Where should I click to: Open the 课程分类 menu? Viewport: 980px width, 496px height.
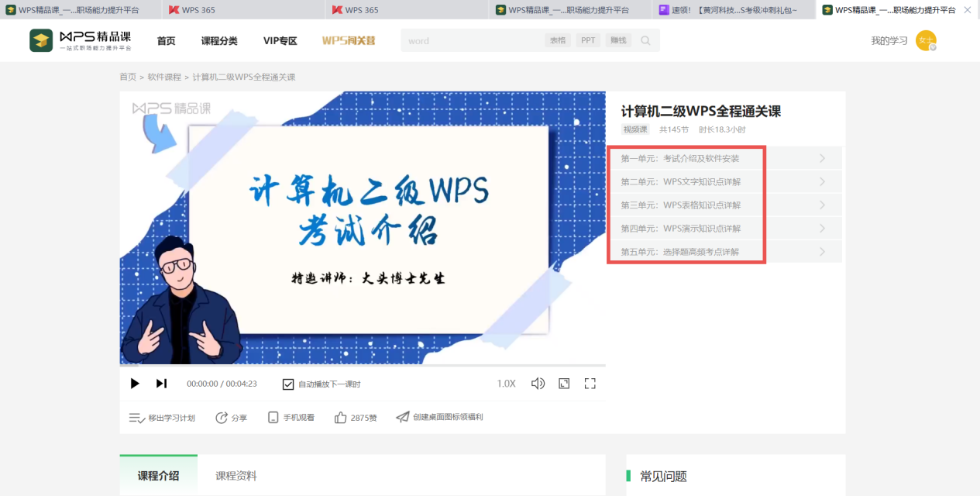[219, 41]
